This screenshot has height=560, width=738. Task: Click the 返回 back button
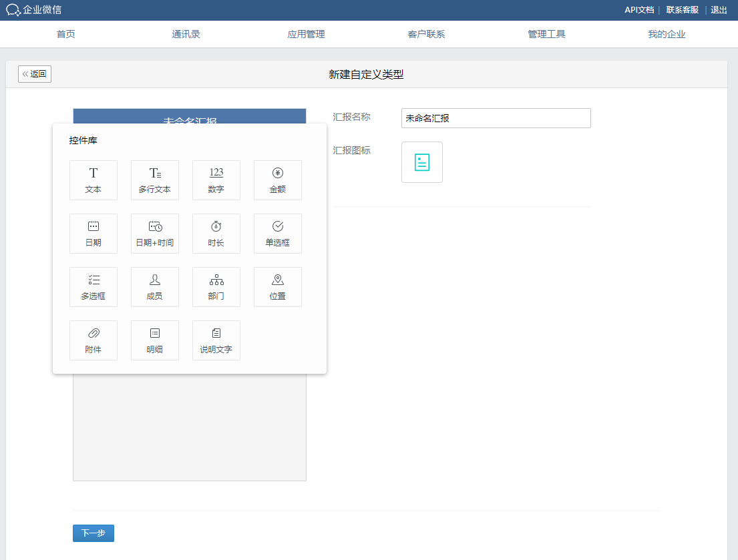(35, 74)
